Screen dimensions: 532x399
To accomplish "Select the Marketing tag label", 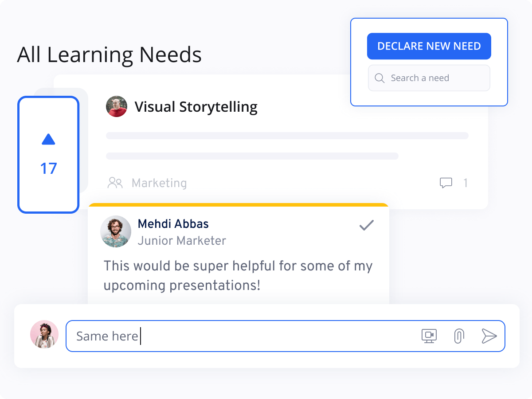I will (x=159, y=183).
